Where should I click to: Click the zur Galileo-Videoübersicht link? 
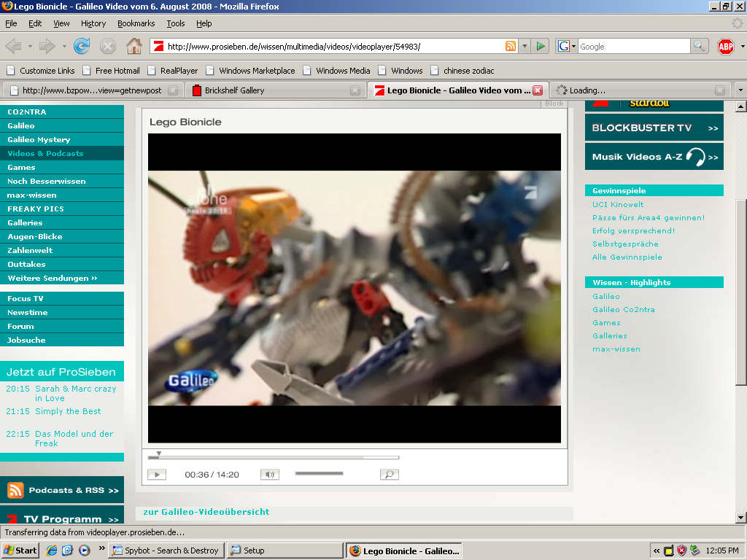pos(206,512)
